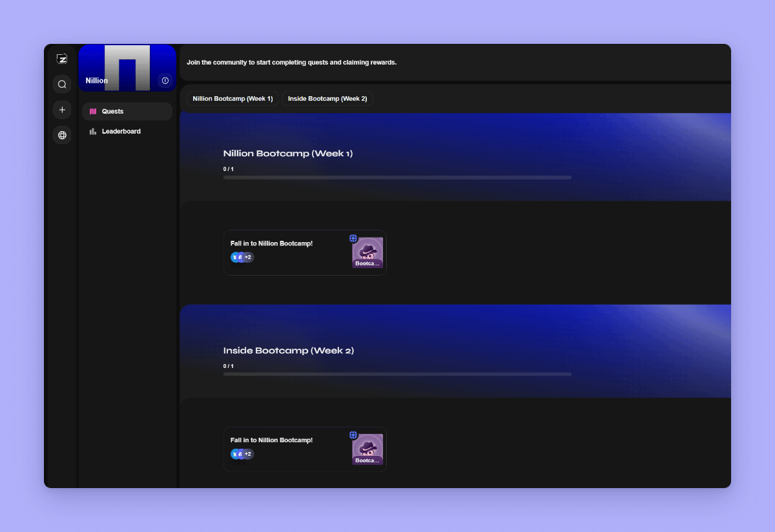
Task: Click the globe badge on the Week 1 quest card
Action: pyautogui.click(x=353, y=238)
